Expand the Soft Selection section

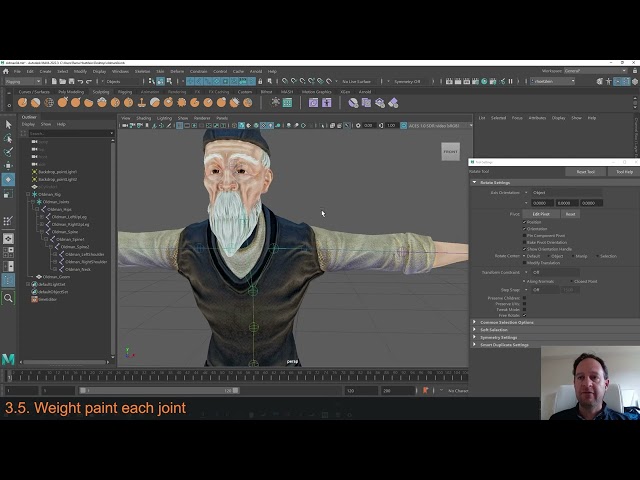pyautogui.click(x=475, y=329)
